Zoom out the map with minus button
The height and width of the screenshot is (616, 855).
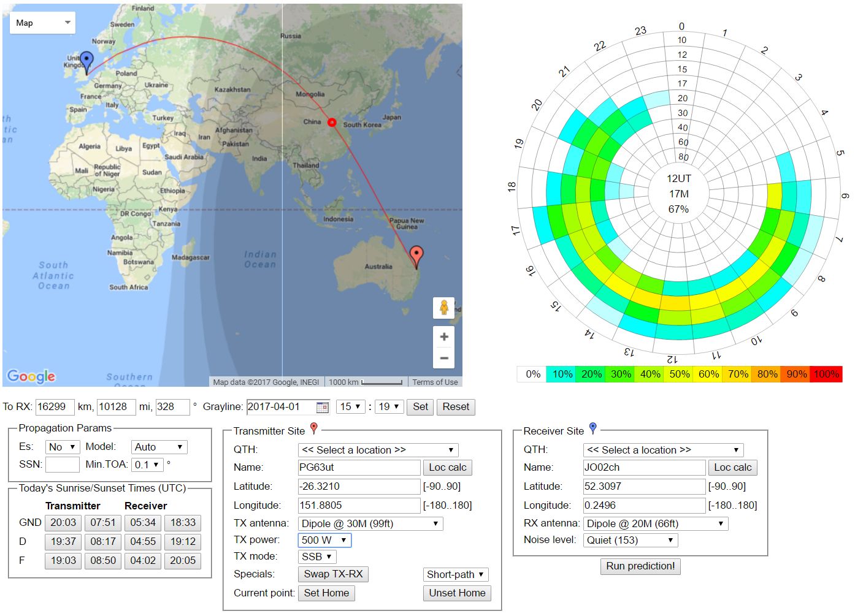[x=444, y=358]
